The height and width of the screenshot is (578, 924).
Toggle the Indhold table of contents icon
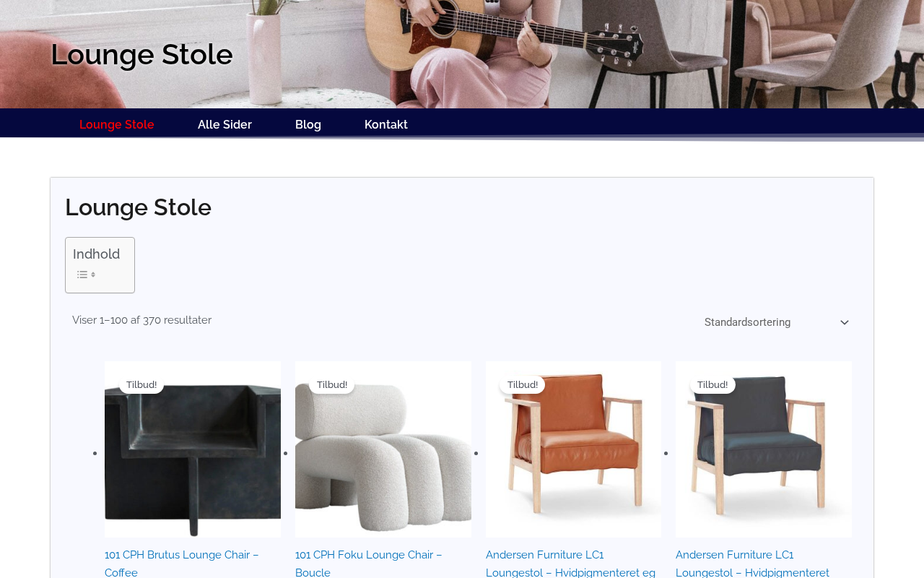[87, 275]
